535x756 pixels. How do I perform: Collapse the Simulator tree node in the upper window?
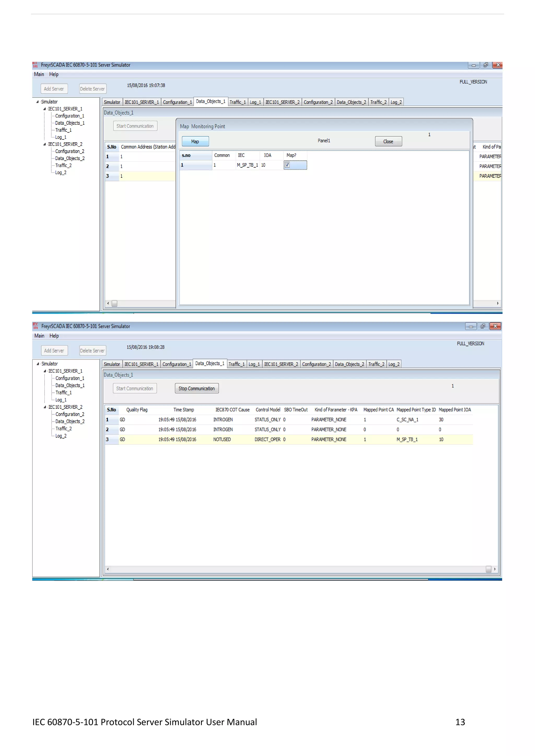38,102
